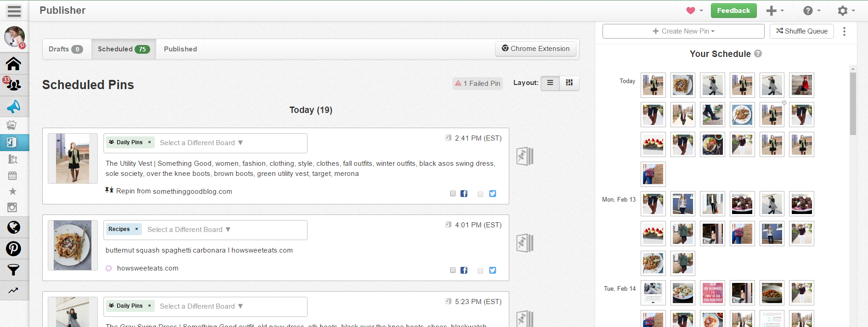Enable Facebook sharing checkbox on Utility Vest pin

453,194
